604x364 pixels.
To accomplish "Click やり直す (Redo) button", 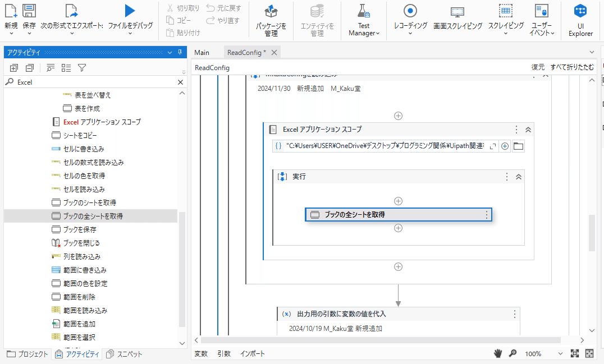I will click(223, 20).
